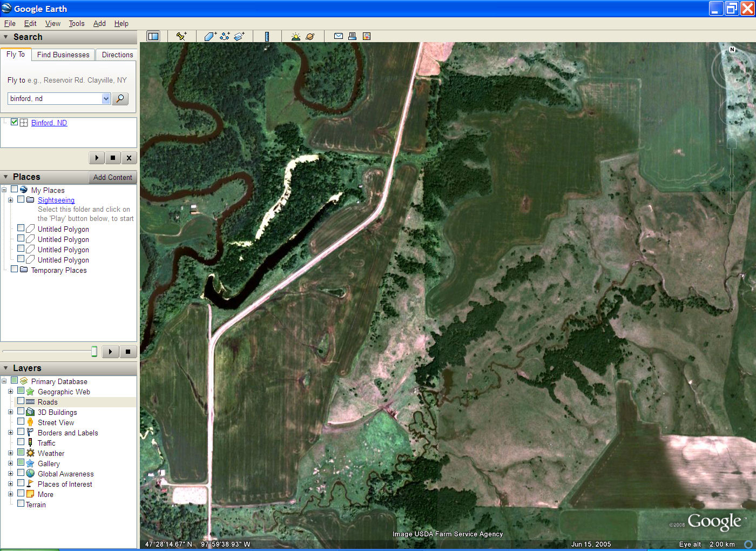This screenshot has height=551, width=756.
Task: Click the Weather layer sun icon
Action: 30,453
